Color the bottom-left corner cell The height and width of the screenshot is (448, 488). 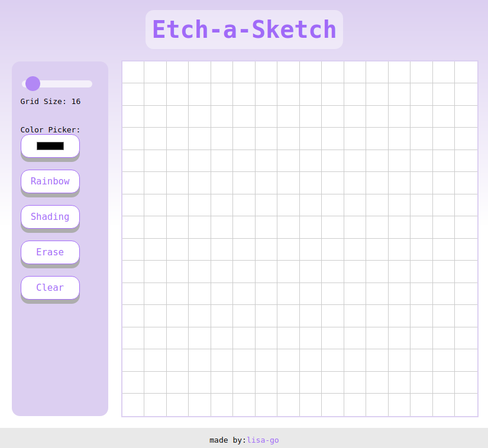pos(132,404)
